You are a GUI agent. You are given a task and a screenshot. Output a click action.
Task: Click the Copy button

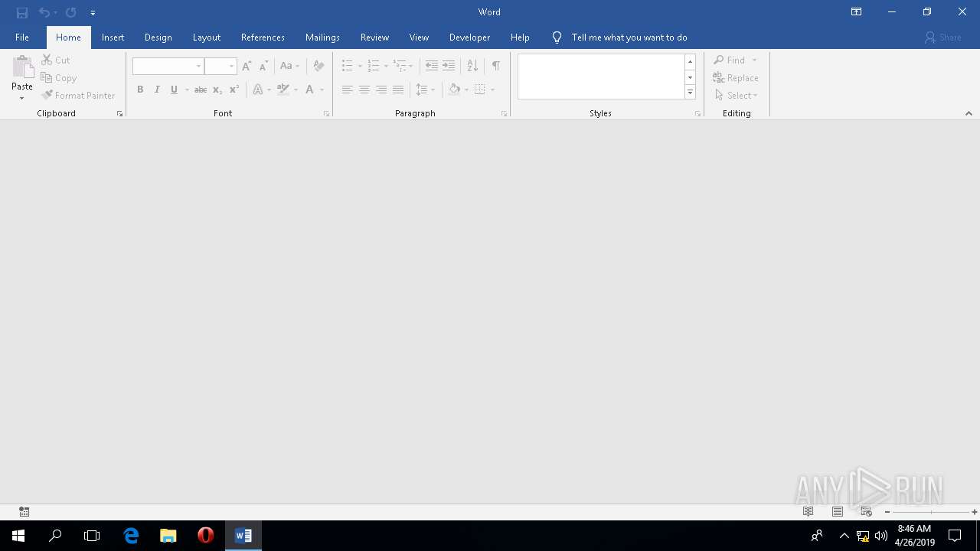pyautogui.click(x=59, y=78)
